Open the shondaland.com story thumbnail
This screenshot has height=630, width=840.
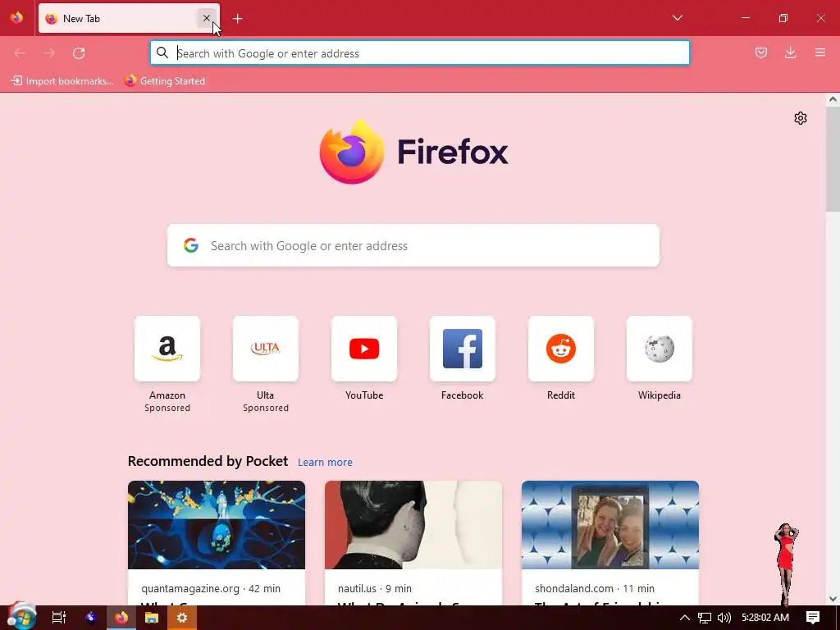tap(610, 525)
